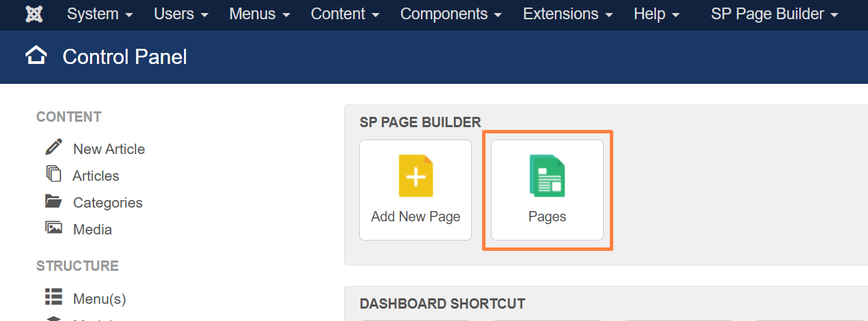Click the Articles stacked-pages icon
868x321 pixels.
coord(53,174)
